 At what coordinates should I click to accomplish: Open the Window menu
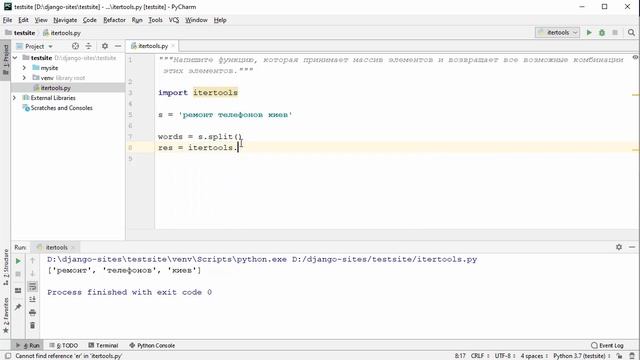(x=196, y=20)
